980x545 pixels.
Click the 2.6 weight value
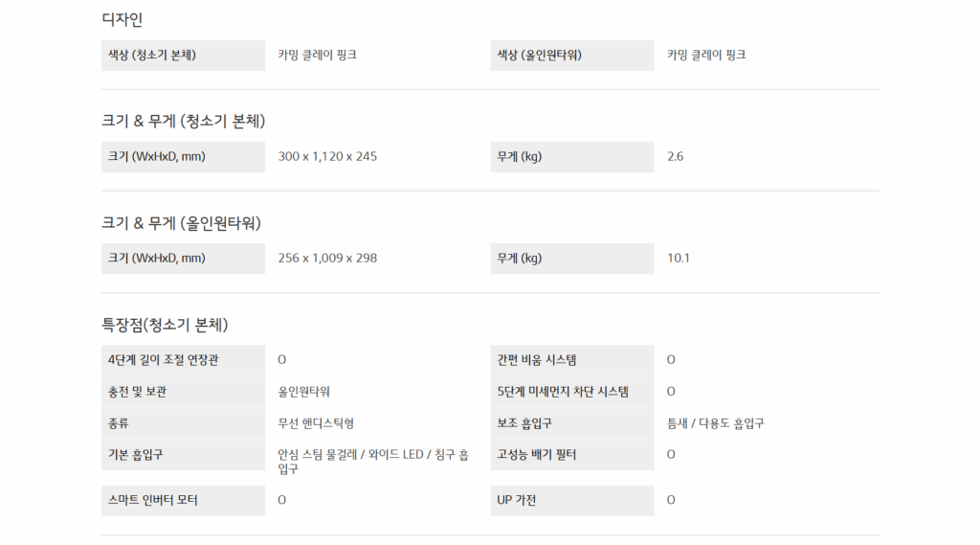[x=676, y=156]
